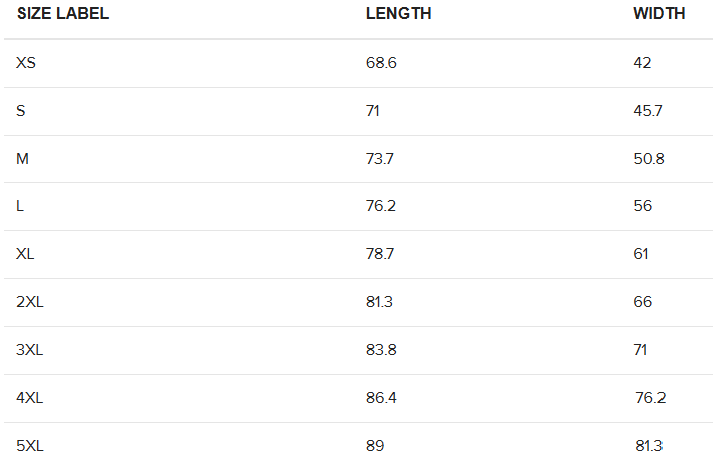Screen dimensions: 713x460
Task: Select the 3XL size row label
Action: coord(30,350)
